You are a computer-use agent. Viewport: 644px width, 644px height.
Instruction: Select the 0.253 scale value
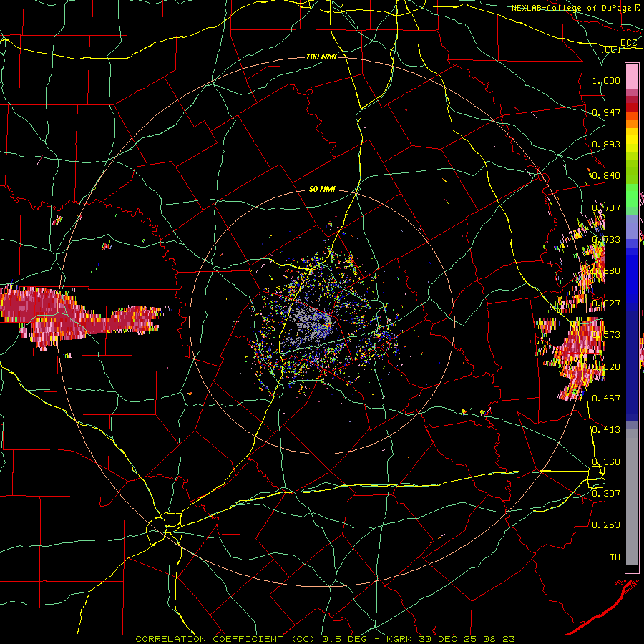[x=606, y=525]
